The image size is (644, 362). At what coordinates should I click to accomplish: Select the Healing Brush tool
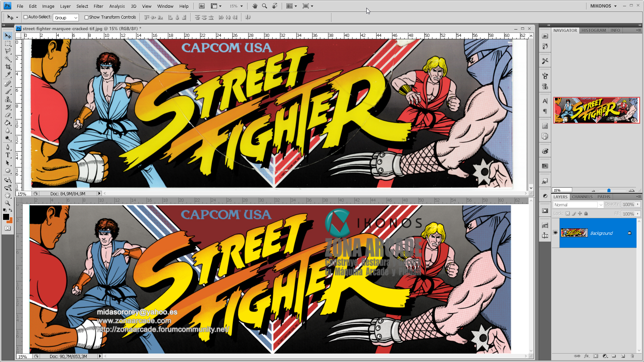pyautogui.click(x=8, y=84)
